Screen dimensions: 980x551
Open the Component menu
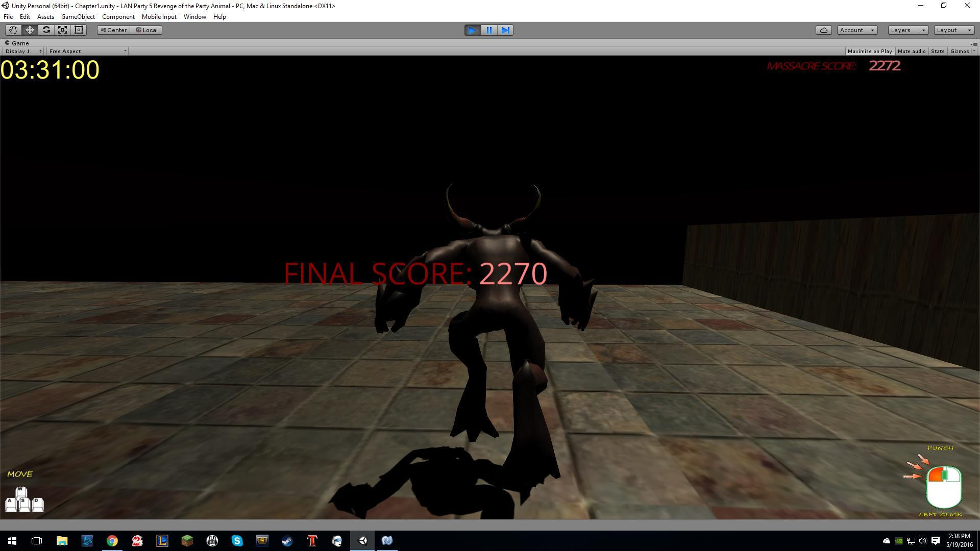point(118,17)
